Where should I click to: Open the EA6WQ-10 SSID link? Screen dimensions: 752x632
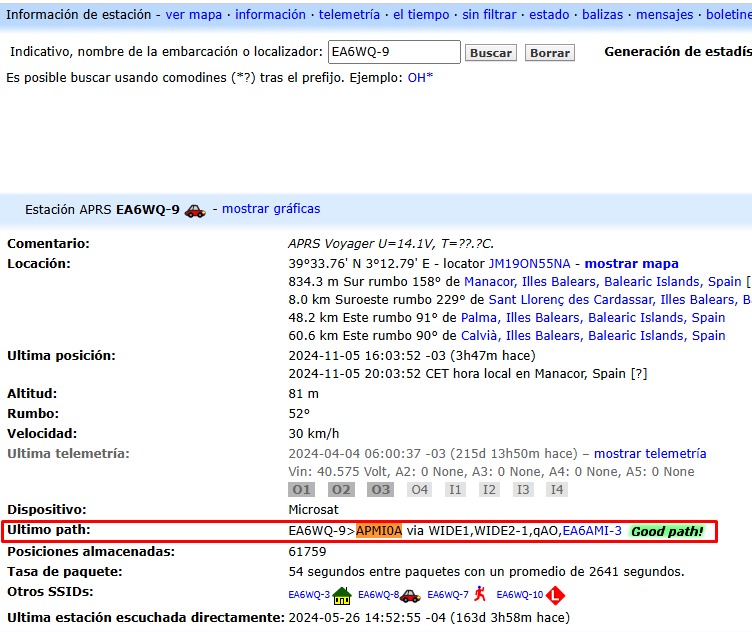click(x=520, y=595)
